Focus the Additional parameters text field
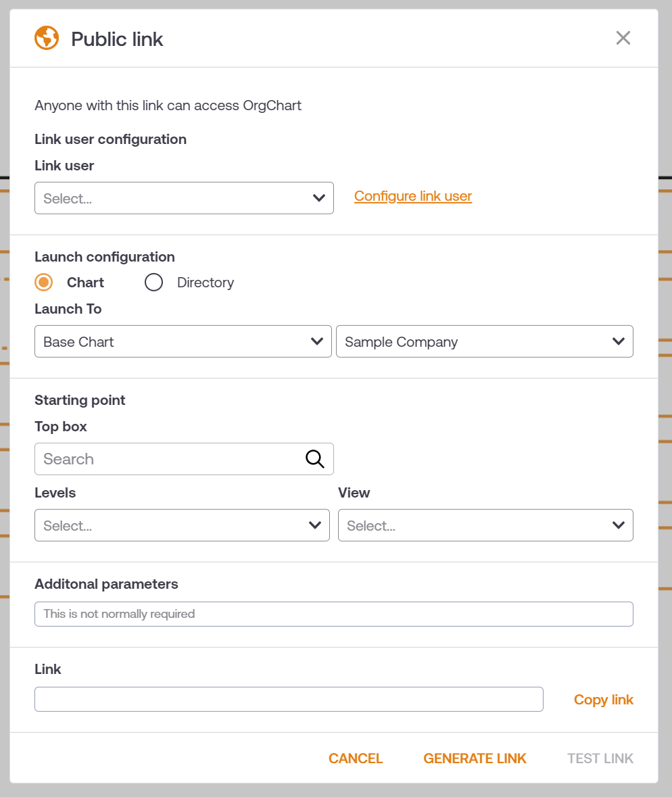Screen dimensions: 672x797 pos(334,614)
